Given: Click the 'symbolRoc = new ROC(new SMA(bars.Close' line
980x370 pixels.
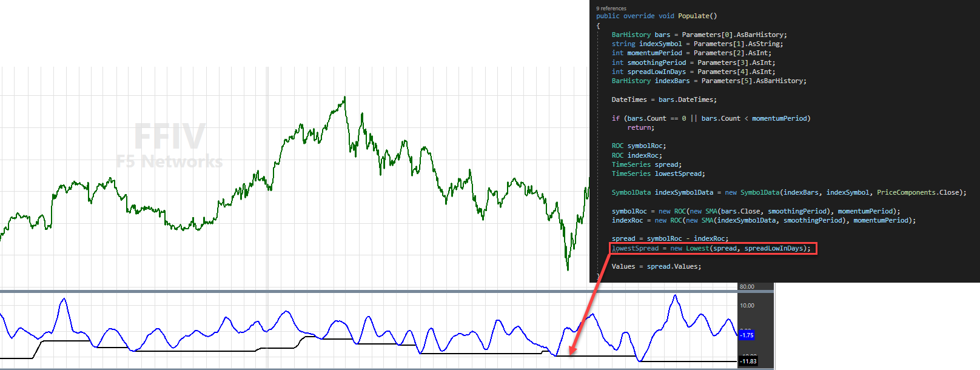Looking at the screenshot, I should [x=756, y=211].
